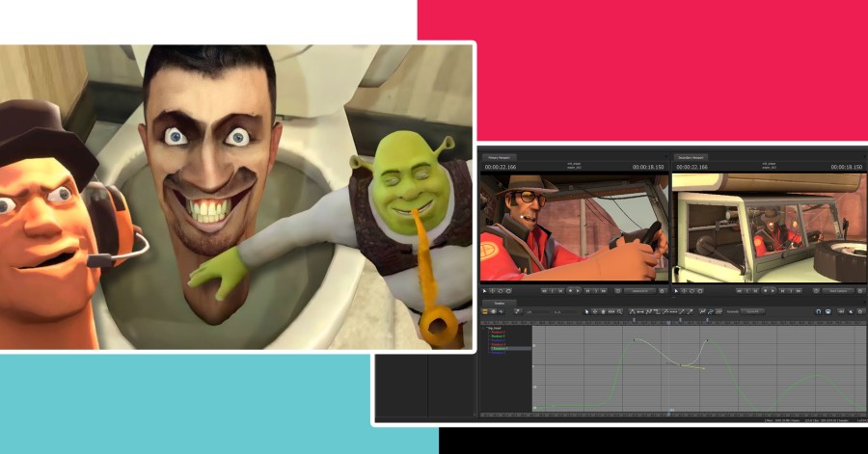
Task: Toggle the magnet snap icon in timeline
Action: point(818,311)
